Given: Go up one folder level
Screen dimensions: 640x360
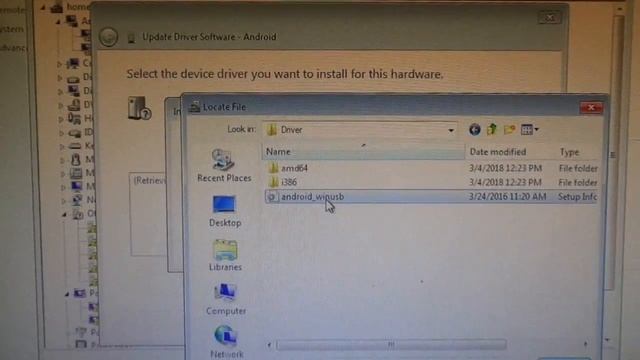Looking at the screenshot, I should (x=492, y=130).
